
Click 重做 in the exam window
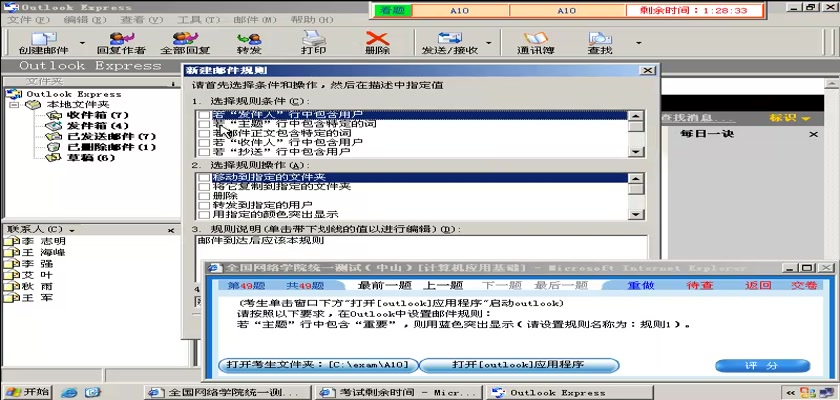[x=641, y=285]
